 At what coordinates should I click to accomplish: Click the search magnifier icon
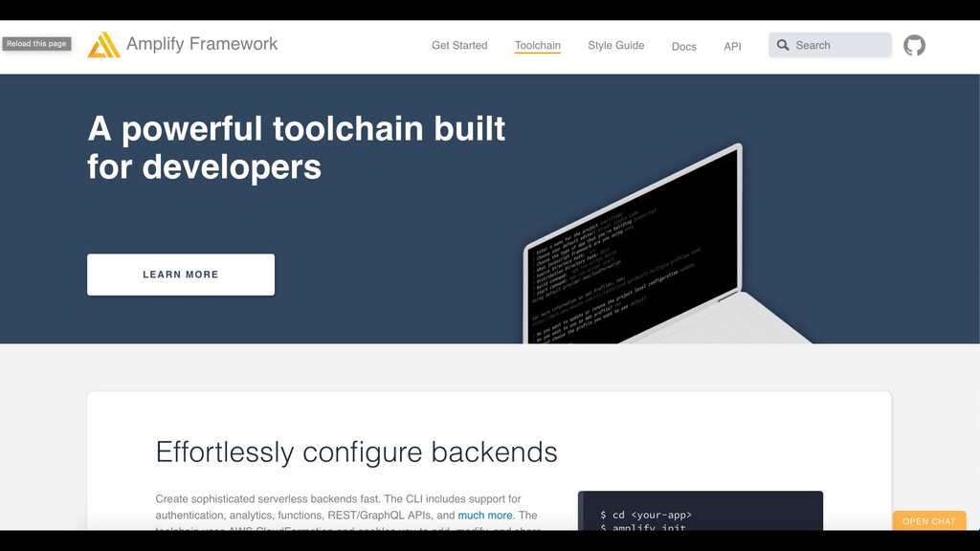[x=783, y=45]
